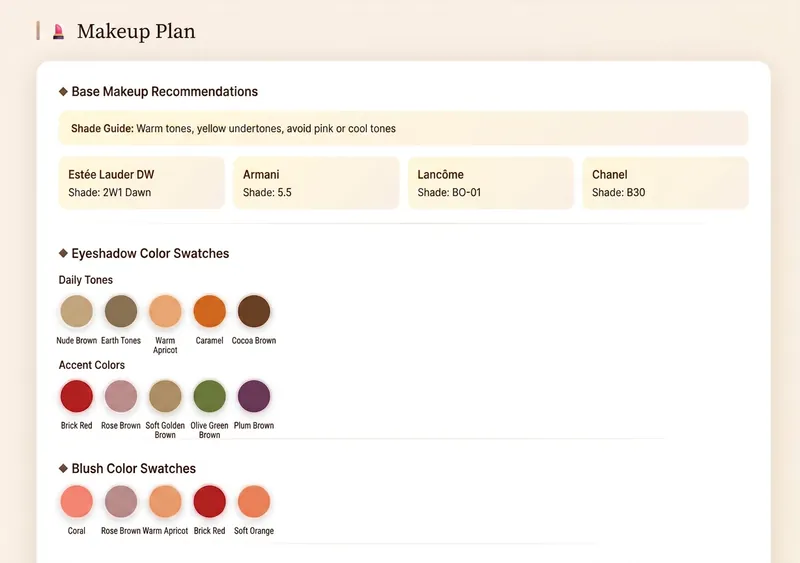Screen dimensions: 800x563
Task: Choose the Soft Golden Brown accent swatch
Action: (x=165, y=396)
